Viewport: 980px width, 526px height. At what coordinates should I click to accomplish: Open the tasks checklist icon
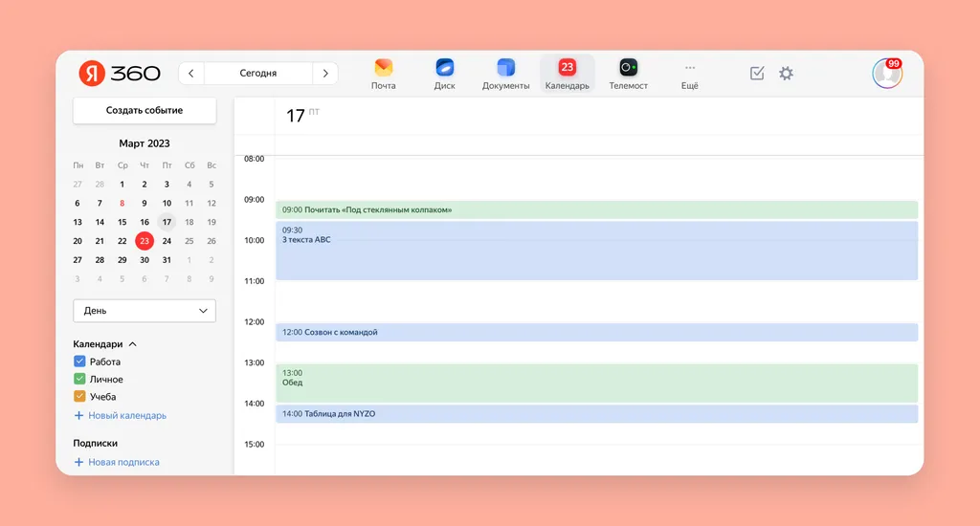(757, 73)
